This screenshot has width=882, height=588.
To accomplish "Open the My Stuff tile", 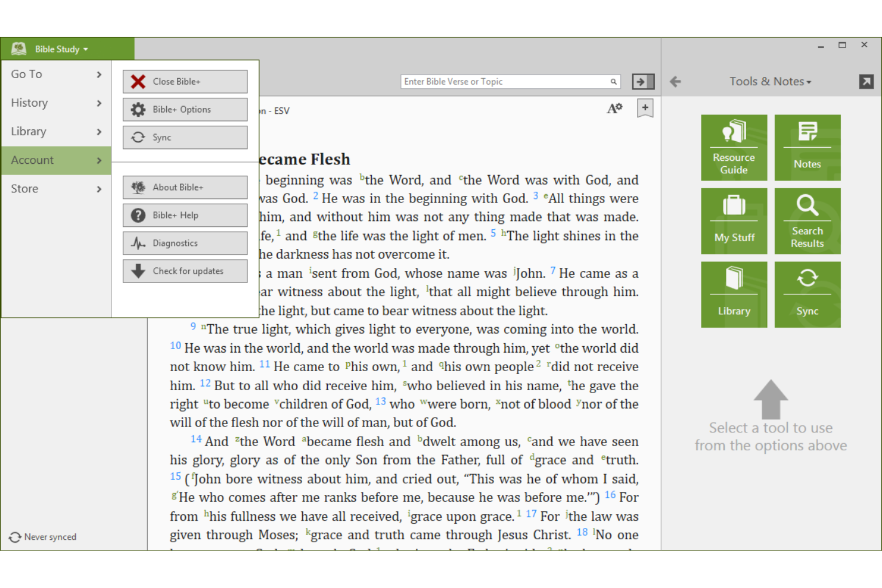I will click(734, 221).
